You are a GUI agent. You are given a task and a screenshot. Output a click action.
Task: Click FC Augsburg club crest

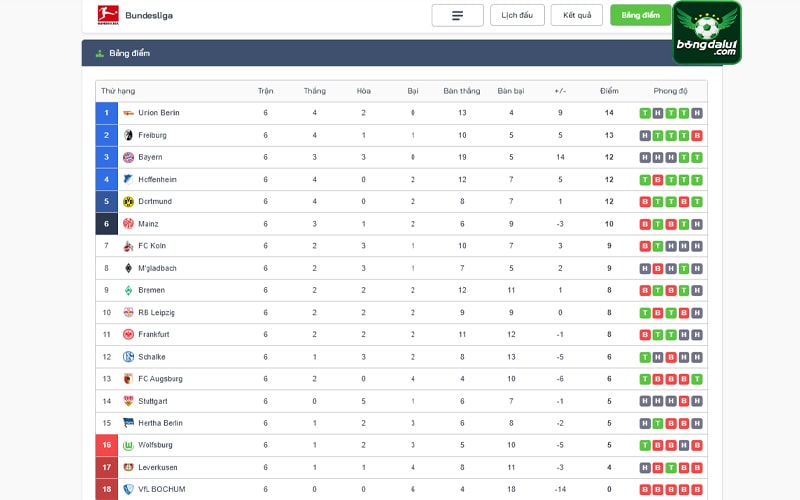tap(129, 379)
